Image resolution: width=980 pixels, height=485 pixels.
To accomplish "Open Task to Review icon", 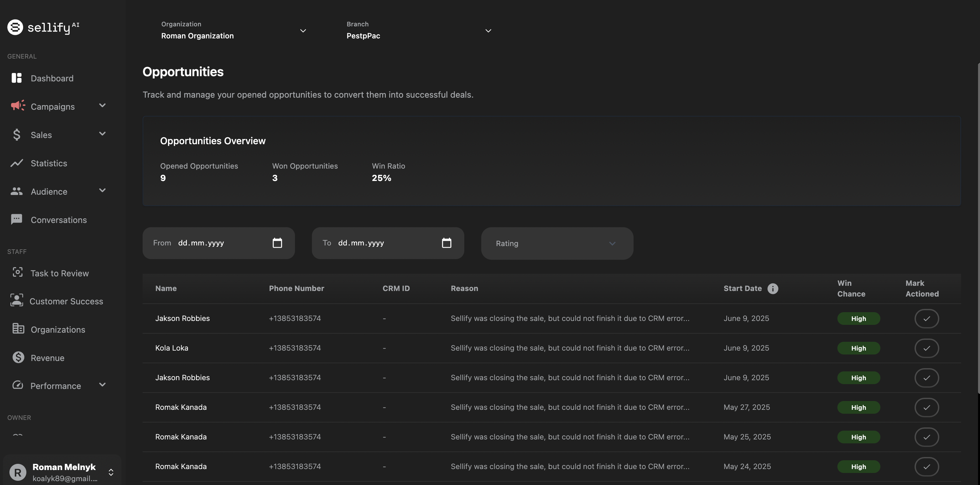I will coord(18,272).
